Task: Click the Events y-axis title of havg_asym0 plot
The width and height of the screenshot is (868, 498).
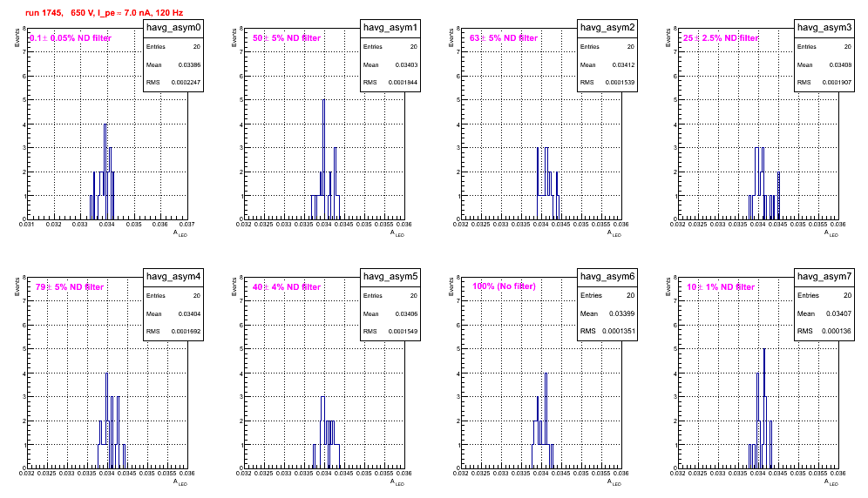Action: click(x=17, y=37)
